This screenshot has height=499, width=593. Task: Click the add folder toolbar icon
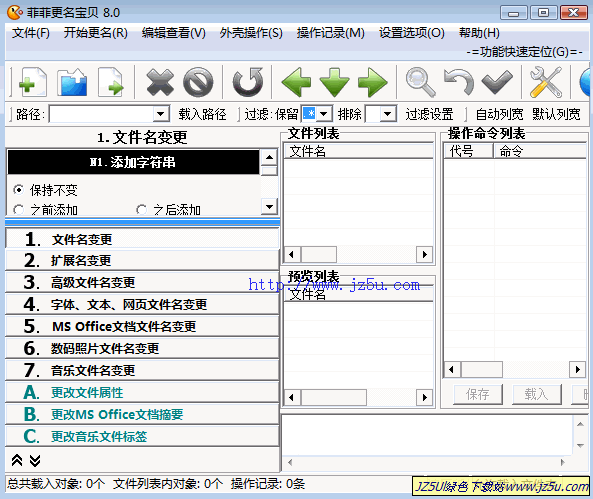coord(72,82)
